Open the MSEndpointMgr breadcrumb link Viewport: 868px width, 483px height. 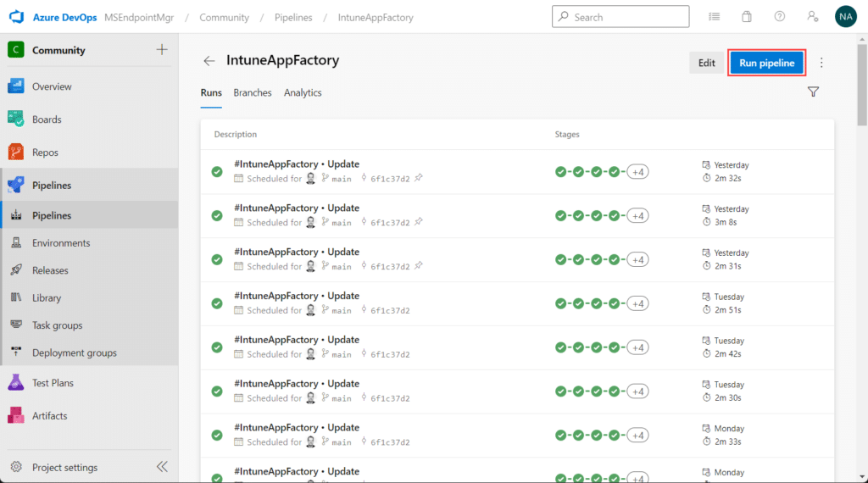click(139, 17)
